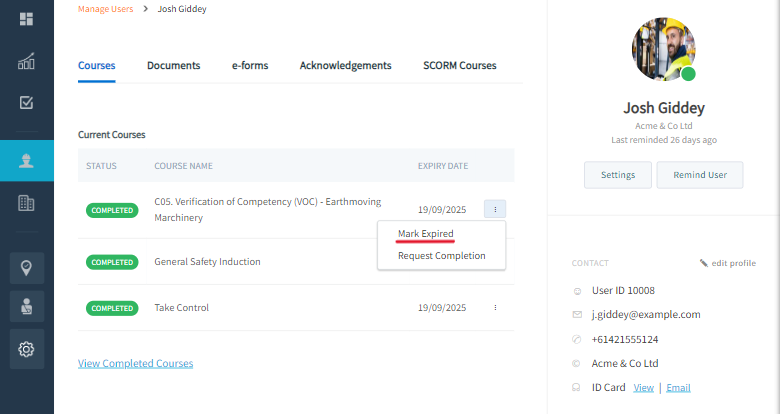Switch to the Documents tab
The height and width of the screenshot is (414, 780).
(174, 66)
